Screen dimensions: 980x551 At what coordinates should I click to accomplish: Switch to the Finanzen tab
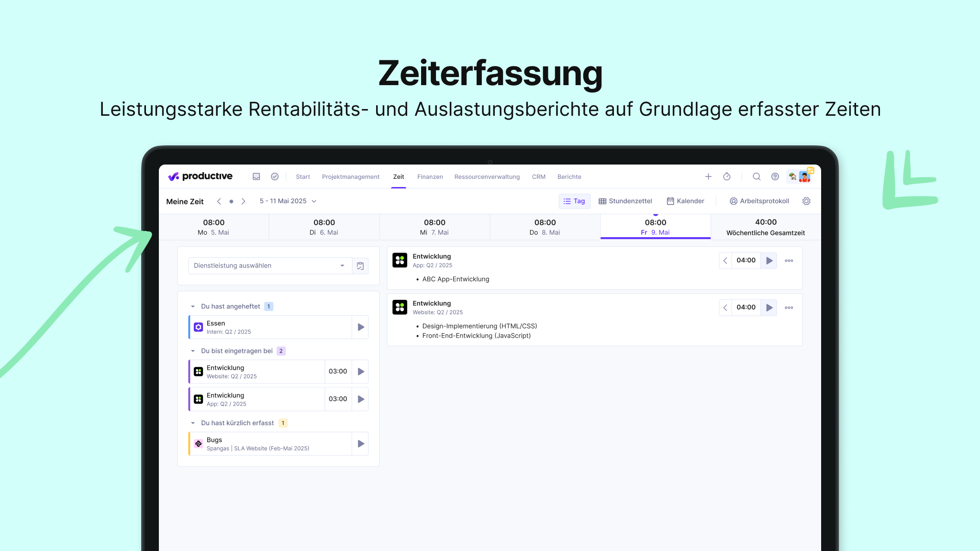430,176
